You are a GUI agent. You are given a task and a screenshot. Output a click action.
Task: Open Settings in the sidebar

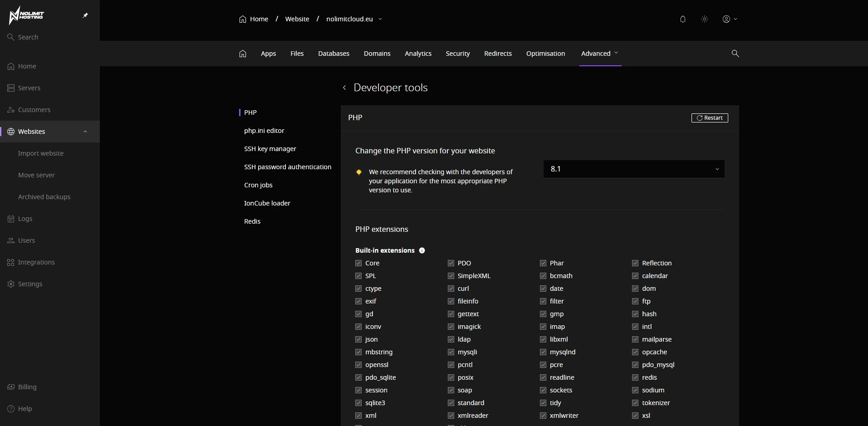[50, 284]
